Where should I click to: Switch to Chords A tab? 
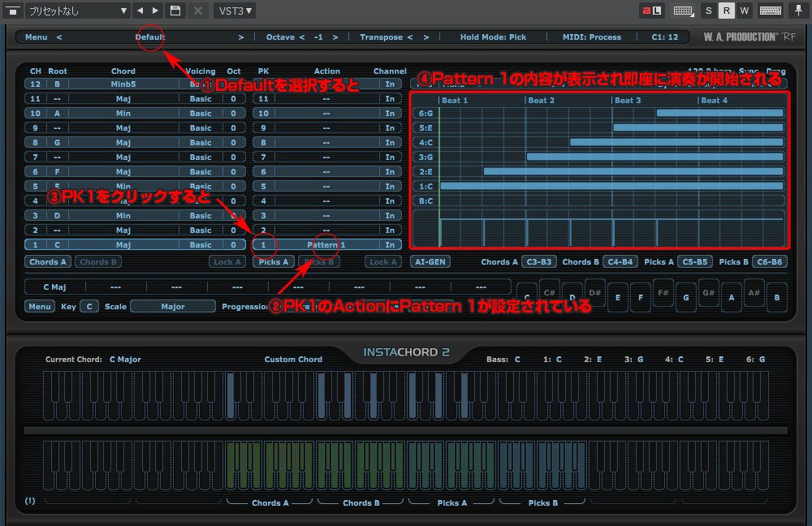[x=48, y=262]
